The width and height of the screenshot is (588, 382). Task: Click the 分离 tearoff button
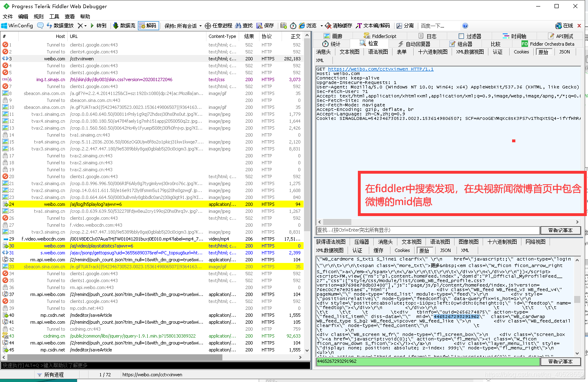click(405, 25)
